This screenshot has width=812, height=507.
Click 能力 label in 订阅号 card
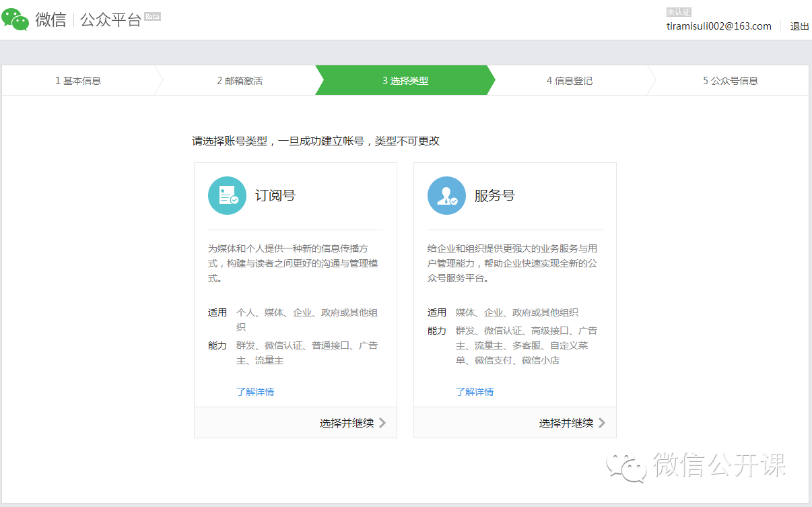coord(217,346)
